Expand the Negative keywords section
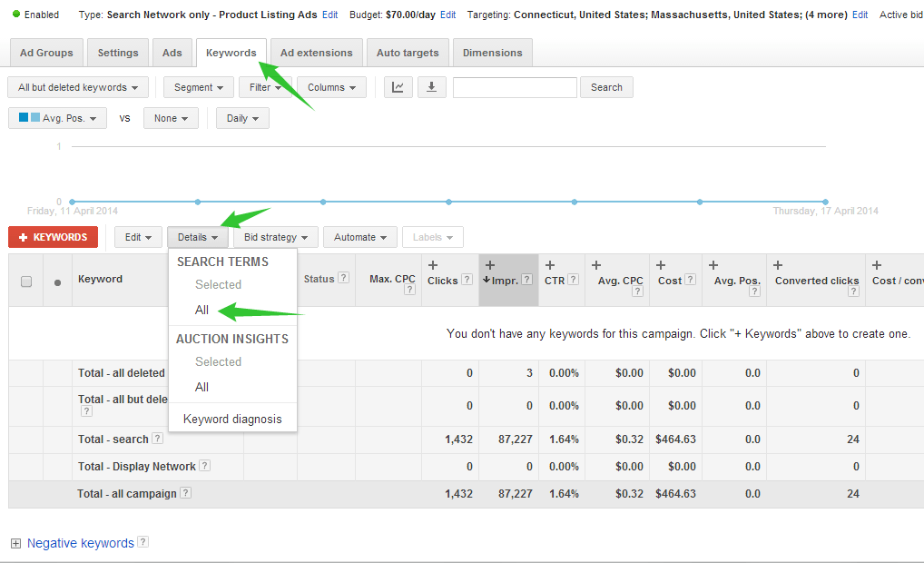Screen dimensions: 924x563 click(x=16, y=544)
